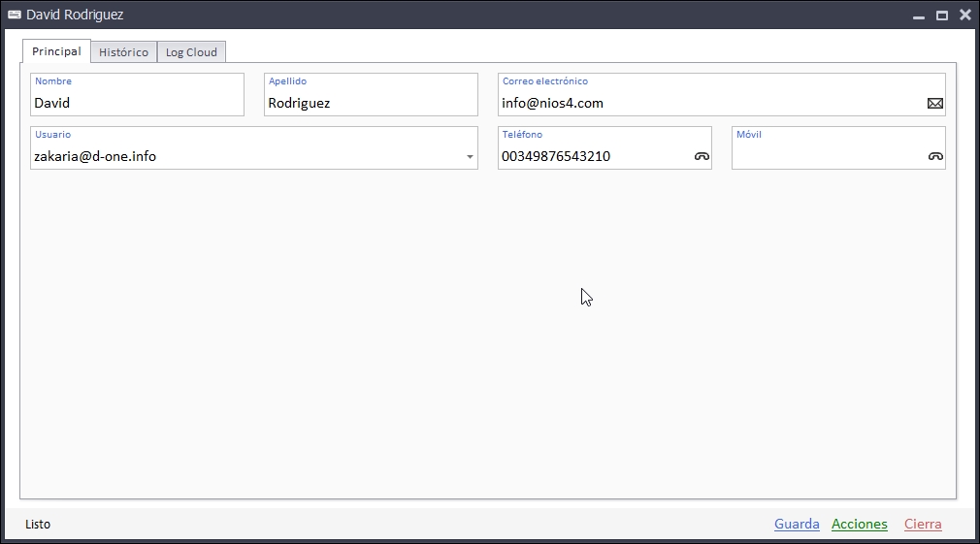Open the Log Cloud tab
Image resolution: width=980 pixels, height=544 pixels.
191,52
